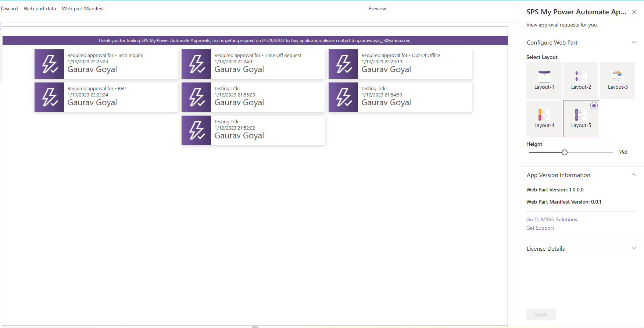Click the trial expiry banner message
Screen dimensions: 644x328
255,40
